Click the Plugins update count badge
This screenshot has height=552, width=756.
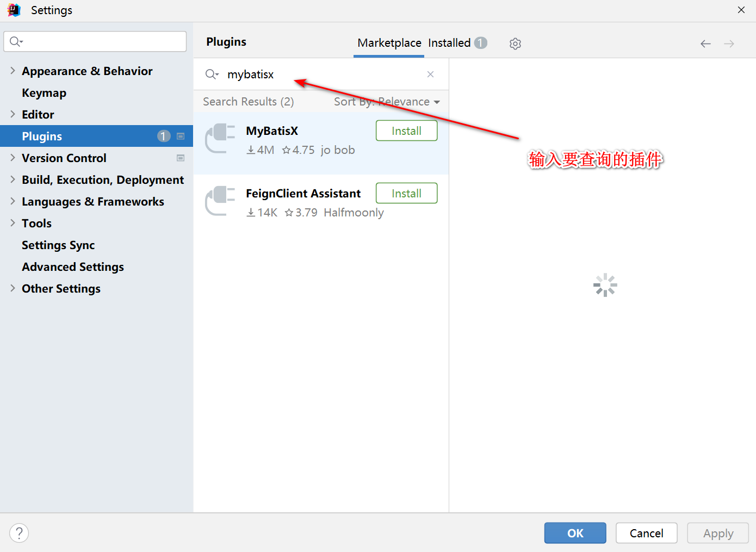pos(164,136)
